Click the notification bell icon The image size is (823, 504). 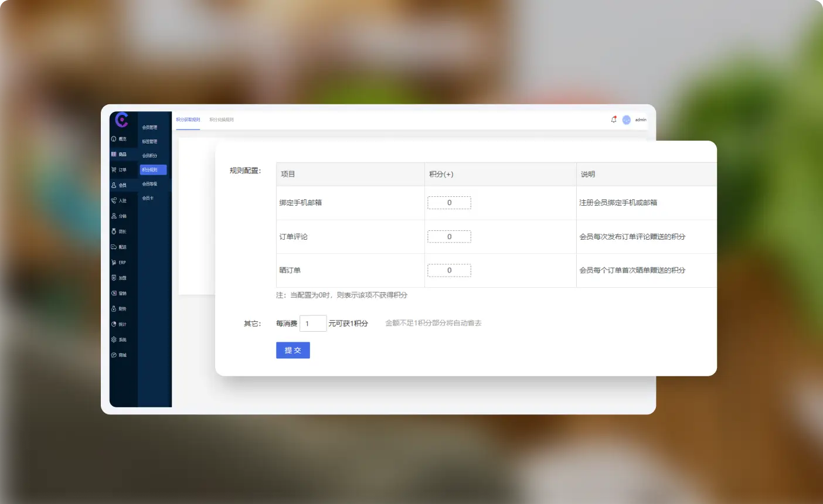[x=614, y=120]
